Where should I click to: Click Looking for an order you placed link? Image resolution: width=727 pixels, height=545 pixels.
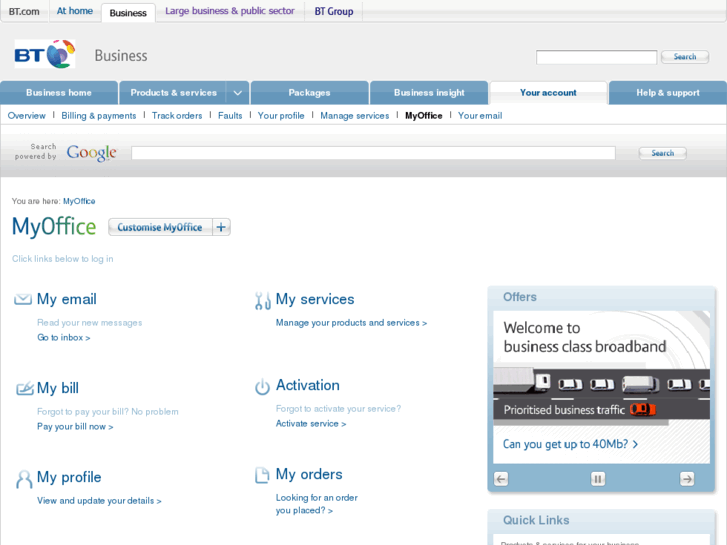pyautogui.click(x=317, y=504)
